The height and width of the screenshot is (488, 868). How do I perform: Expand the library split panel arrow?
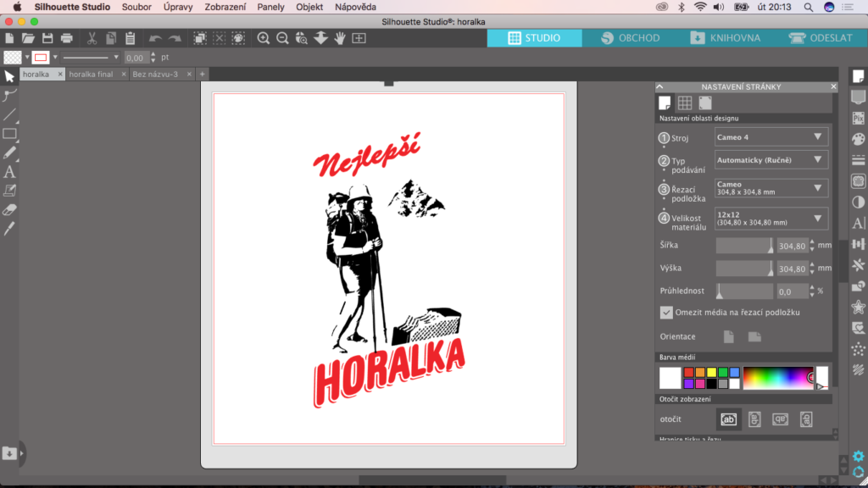point(21,454)
